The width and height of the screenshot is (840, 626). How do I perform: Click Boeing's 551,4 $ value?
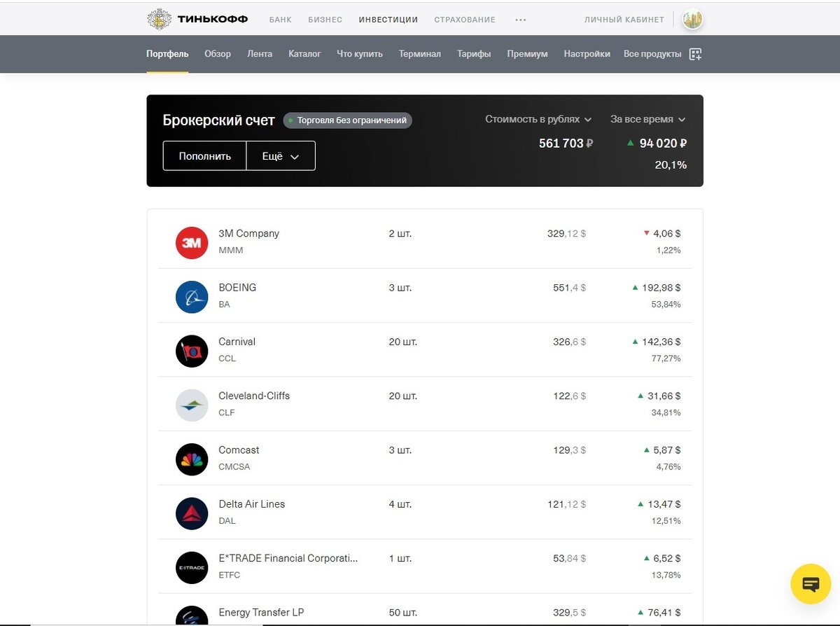[x=569, y=288]
